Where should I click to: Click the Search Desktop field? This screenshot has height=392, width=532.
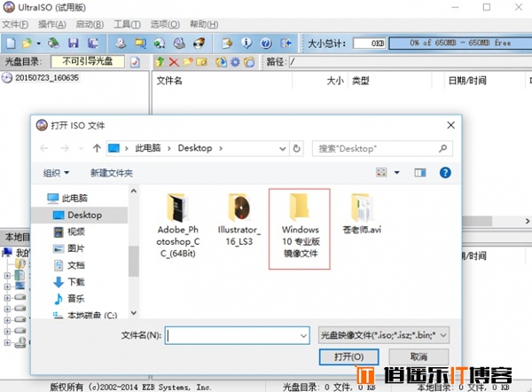pyautogui.click(x=382, y=149)
